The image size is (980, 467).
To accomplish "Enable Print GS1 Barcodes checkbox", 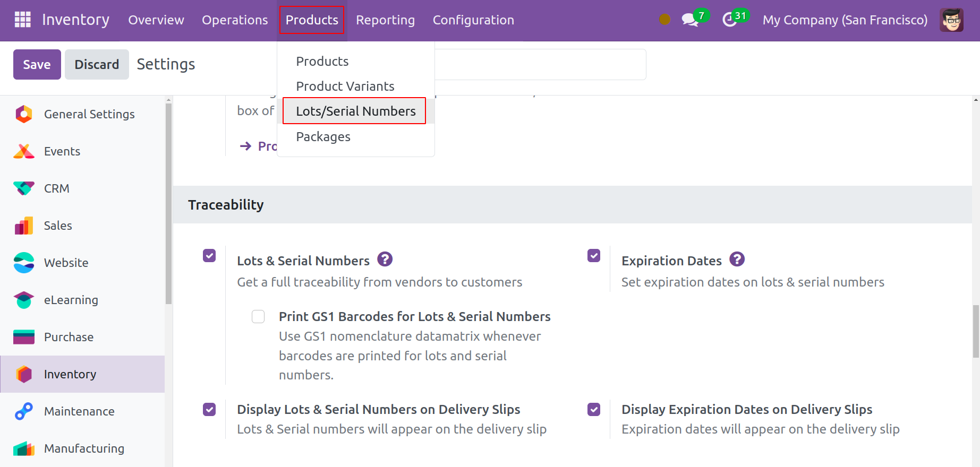I will [258, 317].
